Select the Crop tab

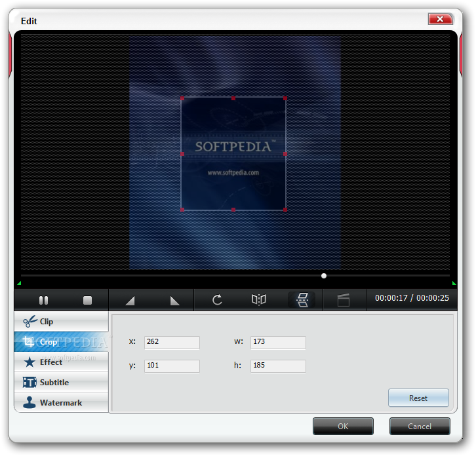(x=62, y=341)
